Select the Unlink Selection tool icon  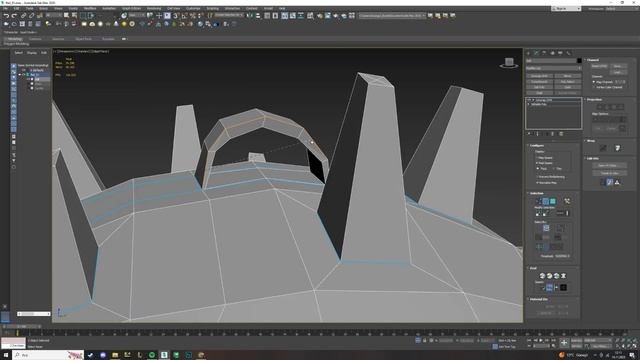pyautogui.click(x=31, y=16)
